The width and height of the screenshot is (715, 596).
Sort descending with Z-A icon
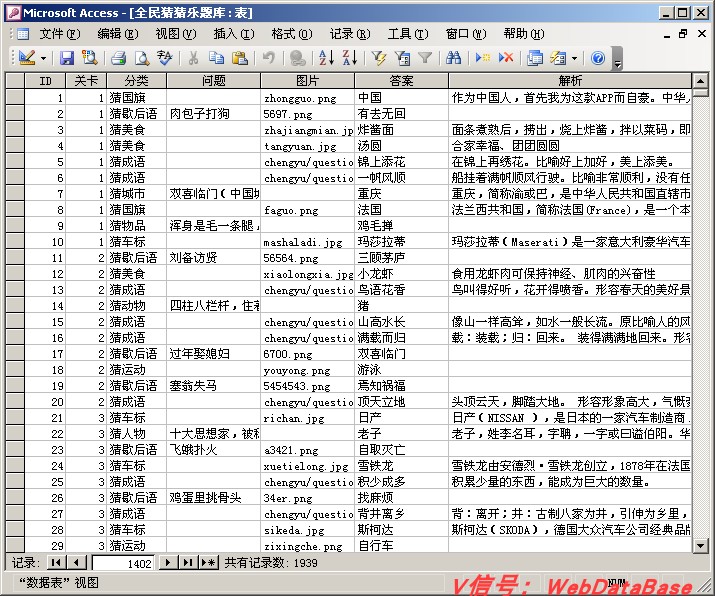click(350, 58)
